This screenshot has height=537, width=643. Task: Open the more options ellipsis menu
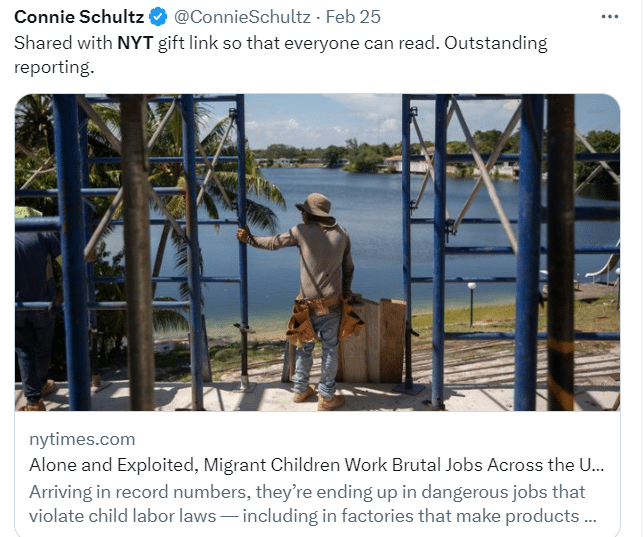(609, 17)
